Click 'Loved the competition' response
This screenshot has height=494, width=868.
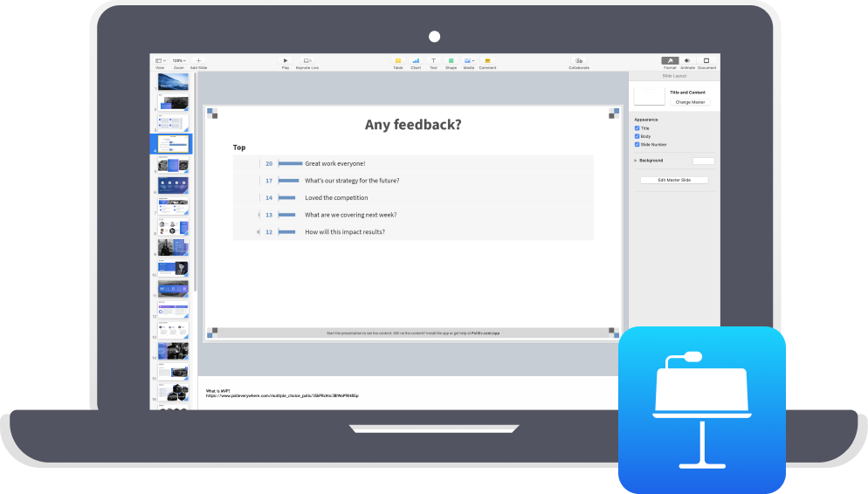click(336, 198)
